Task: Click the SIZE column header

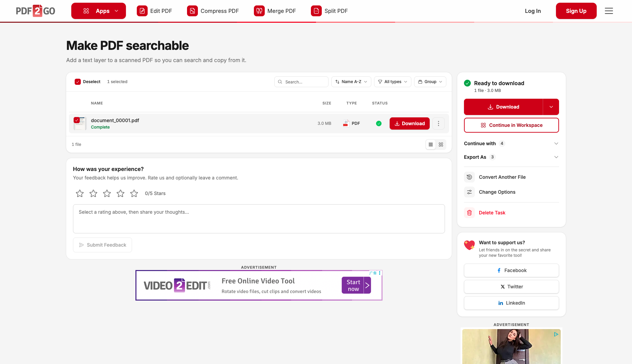Action: click(327, 103)
